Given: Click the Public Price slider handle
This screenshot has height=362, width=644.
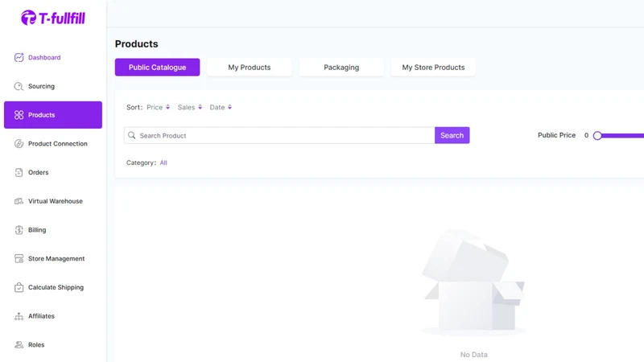Looking at the screenshot, I should click(x=597, y=135).
